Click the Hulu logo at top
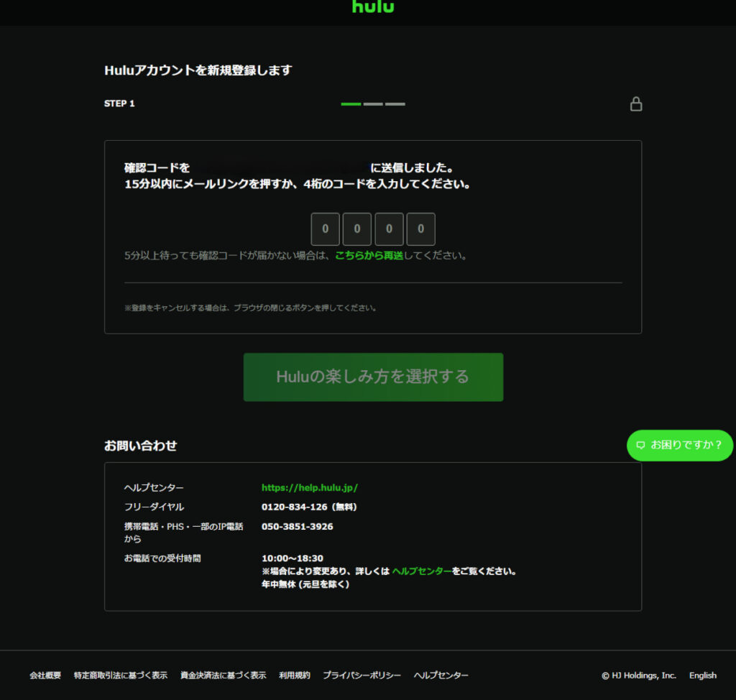 (373, 6)
